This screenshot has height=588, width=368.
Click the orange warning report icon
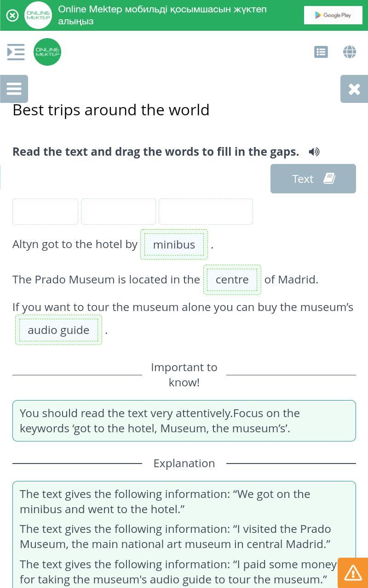tap(353, 573)
